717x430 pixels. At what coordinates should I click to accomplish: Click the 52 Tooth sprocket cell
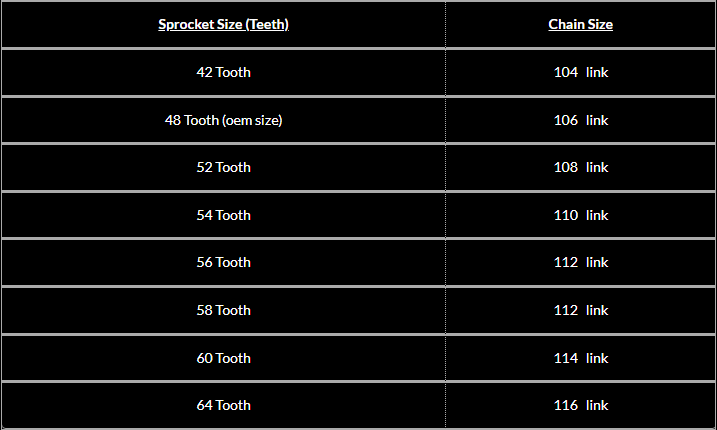point(223,167)
